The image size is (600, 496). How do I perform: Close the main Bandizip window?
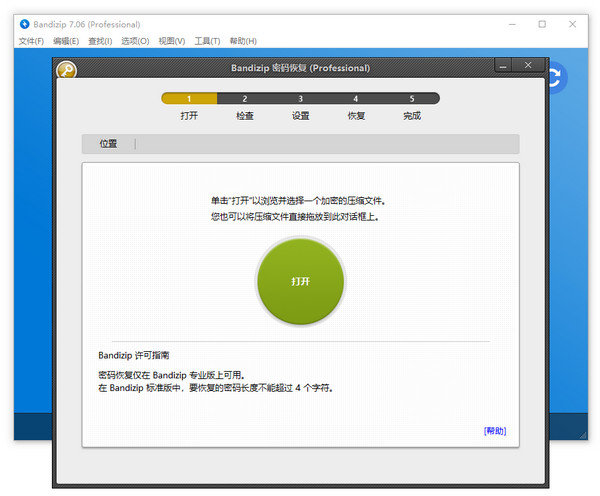pyautogui.click(x=572, y=24)
